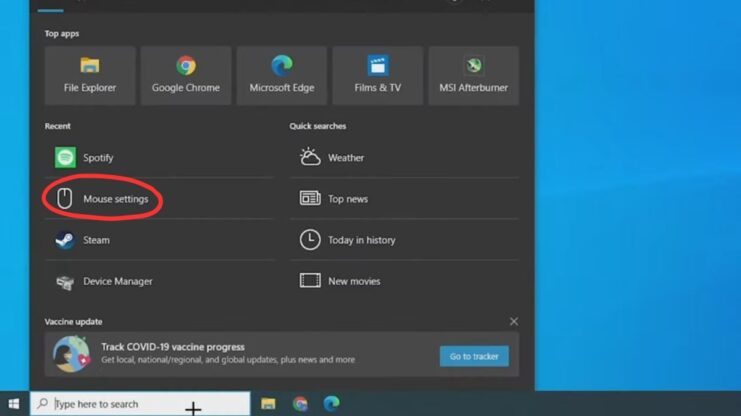This screenshot has width=741, height=416.
Task: Open Spotify from Recent list
Action: pos(159,157)
